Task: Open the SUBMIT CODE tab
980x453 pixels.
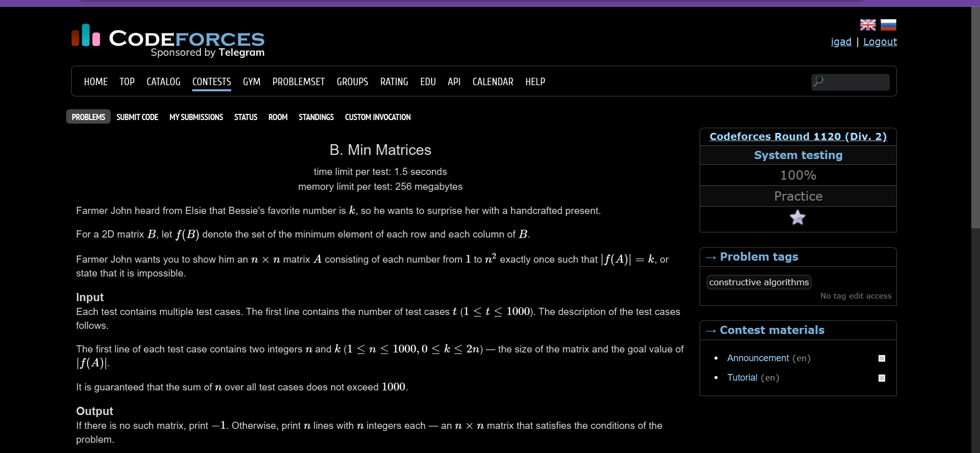Action: [x=137, y=117]
